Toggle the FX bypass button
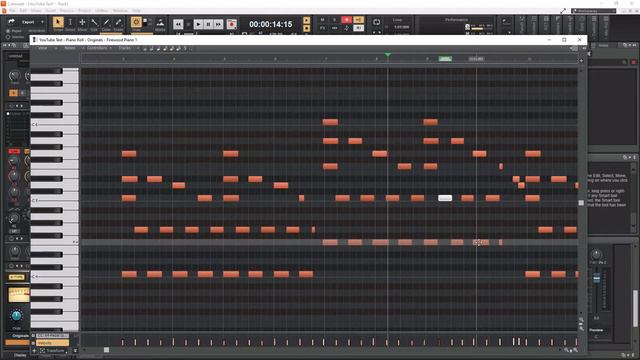 tap(322, 28)
